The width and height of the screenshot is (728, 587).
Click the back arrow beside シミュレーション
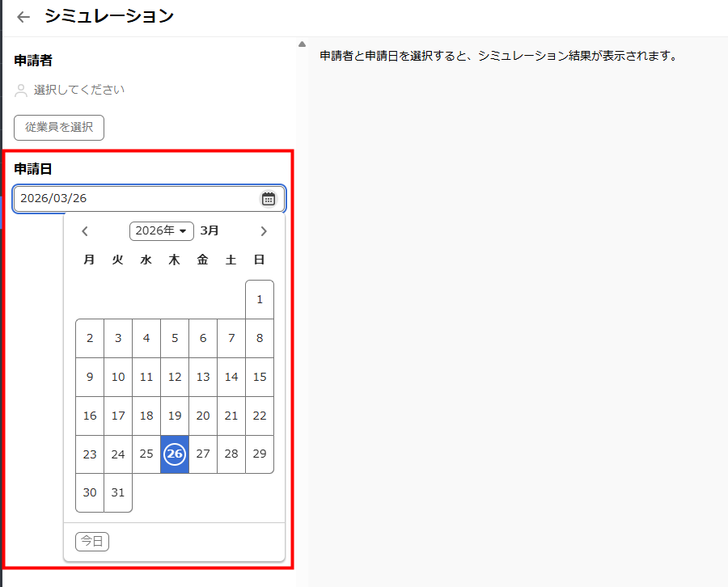point(23,17)
